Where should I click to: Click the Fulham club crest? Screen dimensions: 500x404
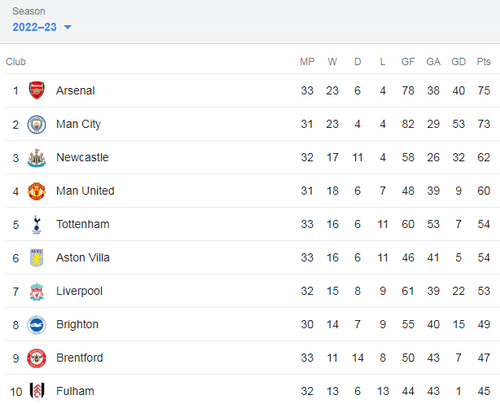[37, 391]
